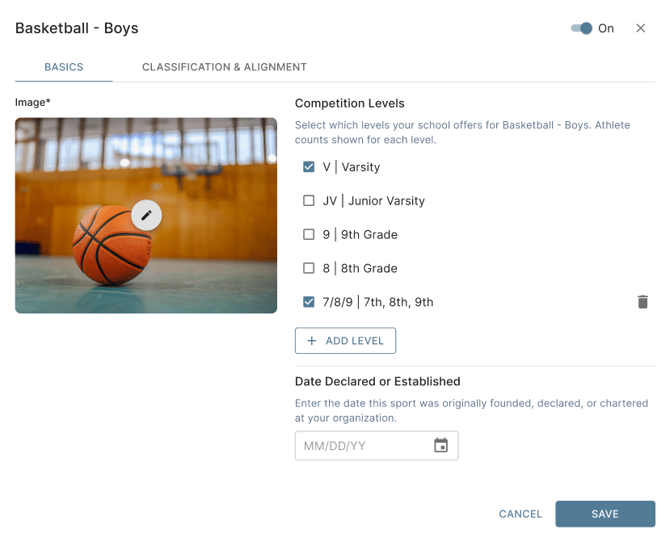Open the Classification & Alignment tab
The image size is (670, 542).
pos(224,67)
